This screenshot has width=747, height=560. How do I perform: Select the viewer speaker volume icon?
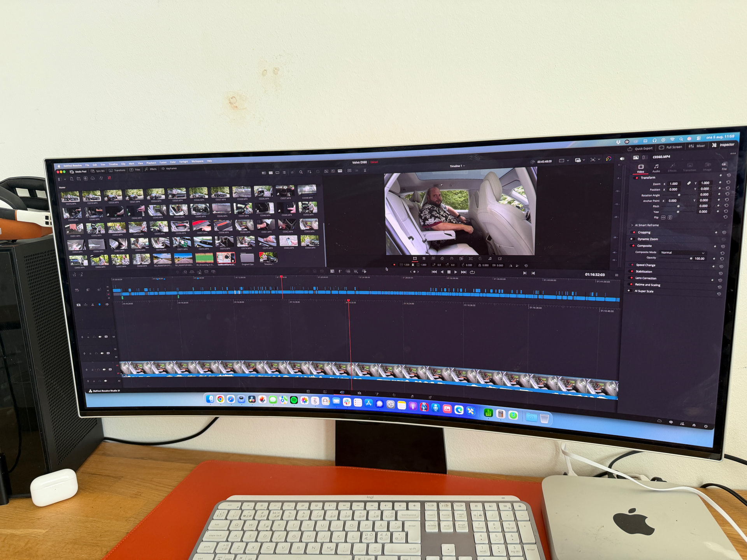coord(622,159)
